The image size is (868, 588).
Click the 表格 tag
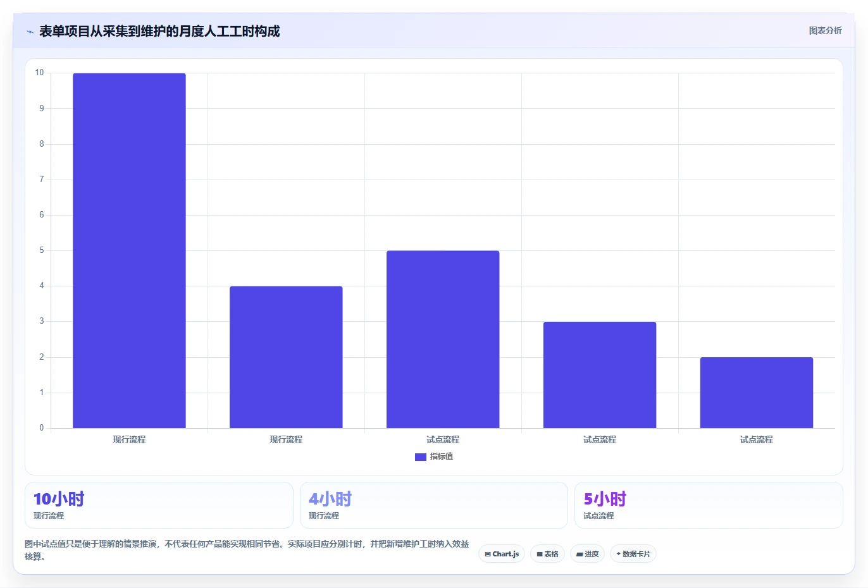548,554
